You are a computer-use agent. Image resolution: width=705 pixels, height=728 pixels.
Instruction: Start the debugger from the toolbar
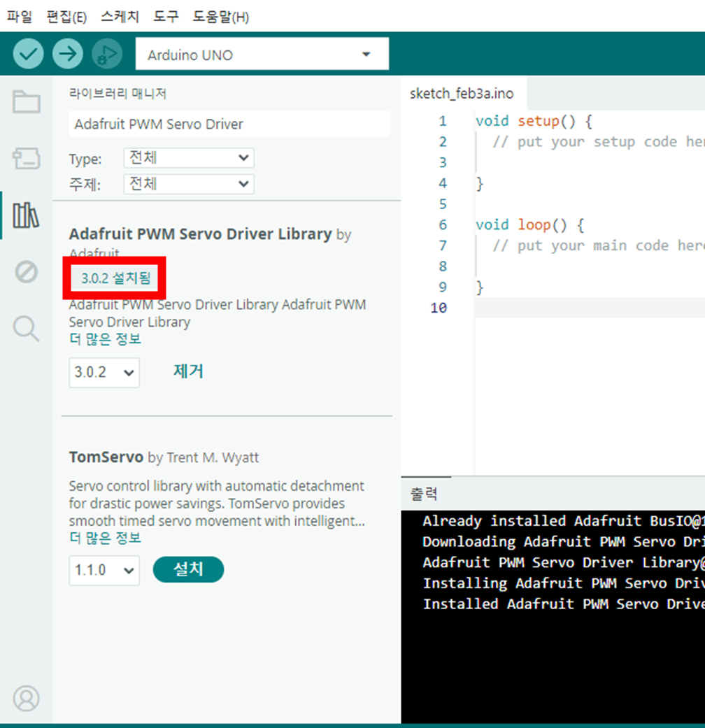point(106,55)
